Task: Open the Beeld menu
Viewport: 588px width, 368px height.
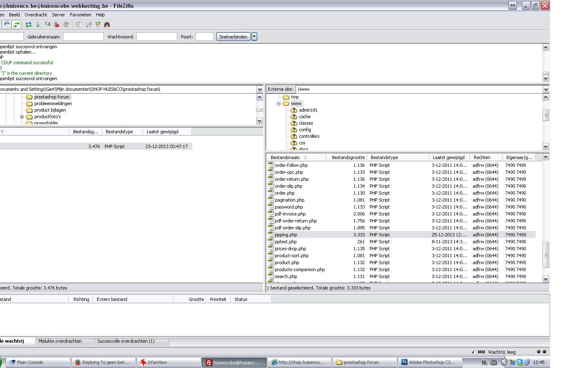Action: tap(14, 15)
